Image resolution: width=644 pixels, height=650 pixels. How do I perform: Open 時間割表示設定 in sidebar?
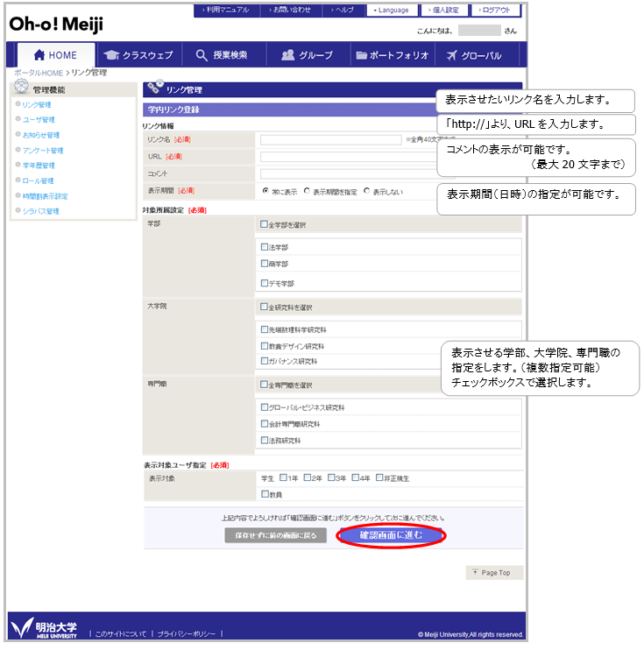(x=45, y=196)
